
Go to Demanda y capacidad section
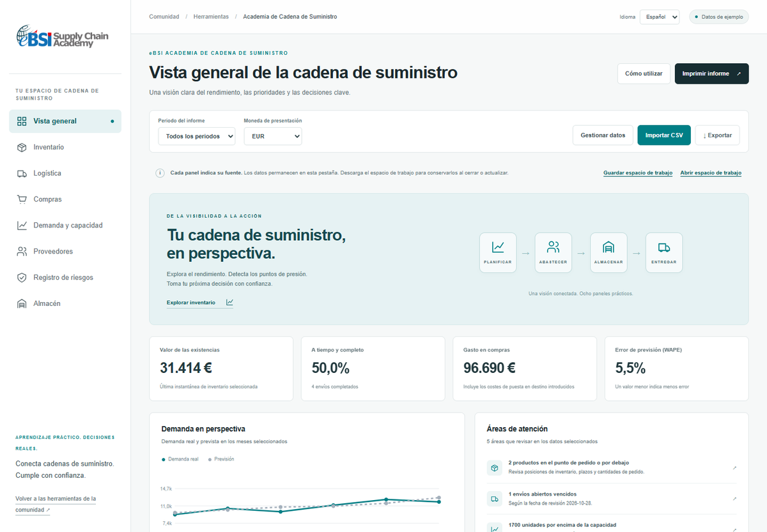[65, 225]
